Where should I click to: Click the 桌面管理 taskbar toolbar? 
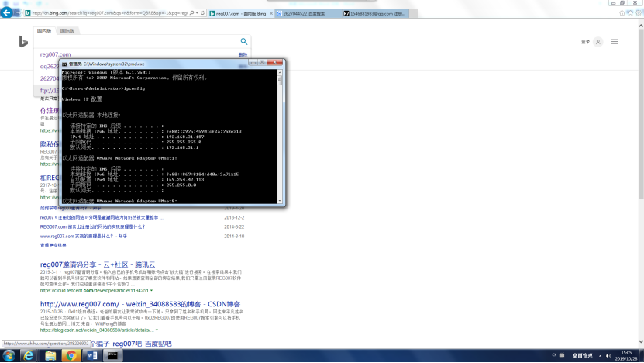(x=583, y=355)
